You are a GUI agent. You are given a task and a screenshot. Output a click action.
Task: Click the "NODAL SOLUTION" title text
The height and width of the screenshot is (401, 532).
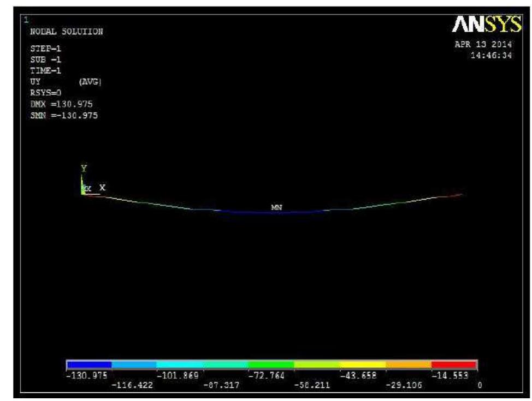point(67,32)
